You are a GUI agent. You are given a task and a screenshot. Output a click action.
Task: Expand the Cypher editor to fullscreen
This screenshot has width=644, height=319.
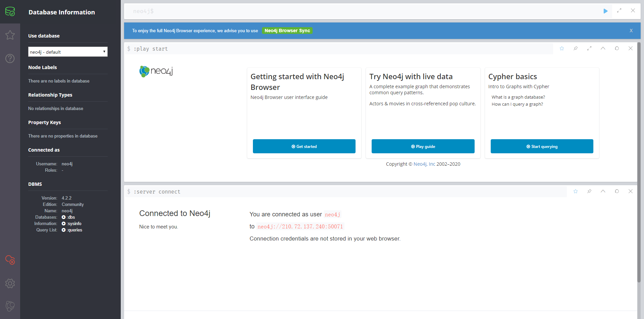pos(620,11)
